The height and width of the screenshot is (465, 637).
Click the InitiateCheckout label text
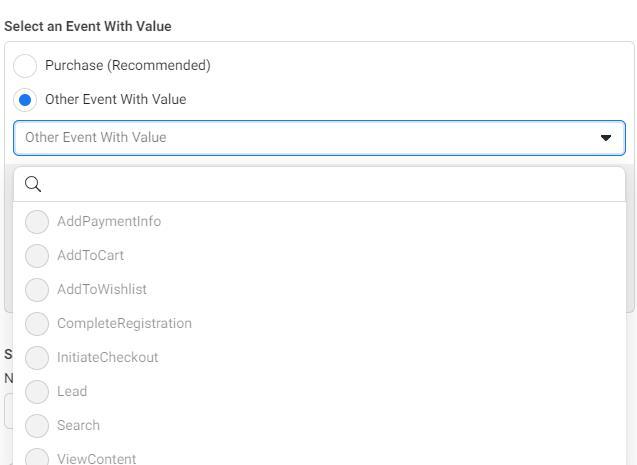(x=107, y=358)
